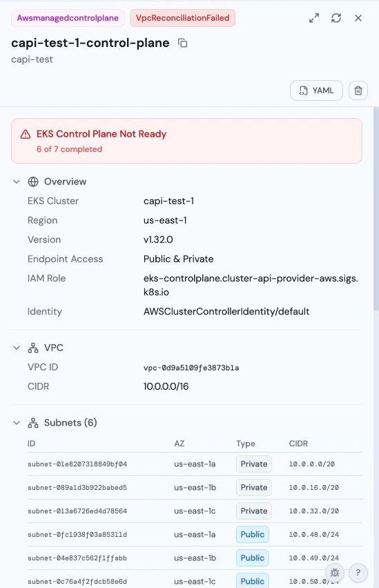The width and height of the screenshot is (379, 588).
Task: Select AWSClusterControllerIdentity/default value
Action: [x=226, y=312]
